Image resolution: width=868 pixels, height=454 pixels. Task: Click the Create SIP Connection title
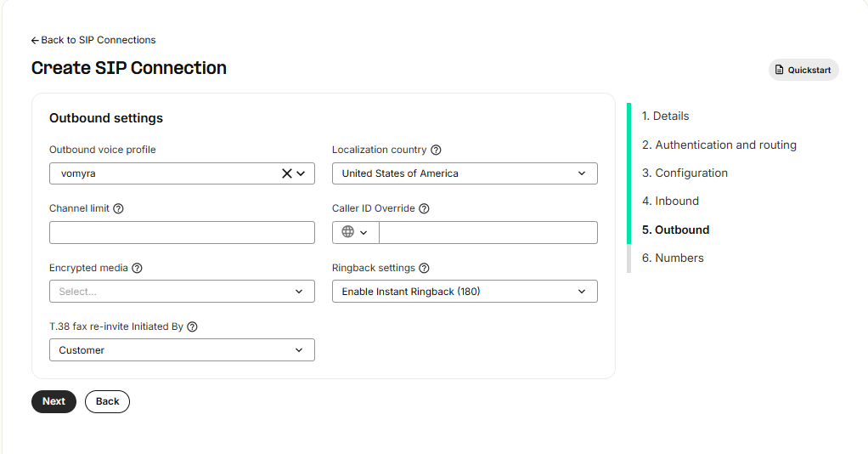pos(129,68)
